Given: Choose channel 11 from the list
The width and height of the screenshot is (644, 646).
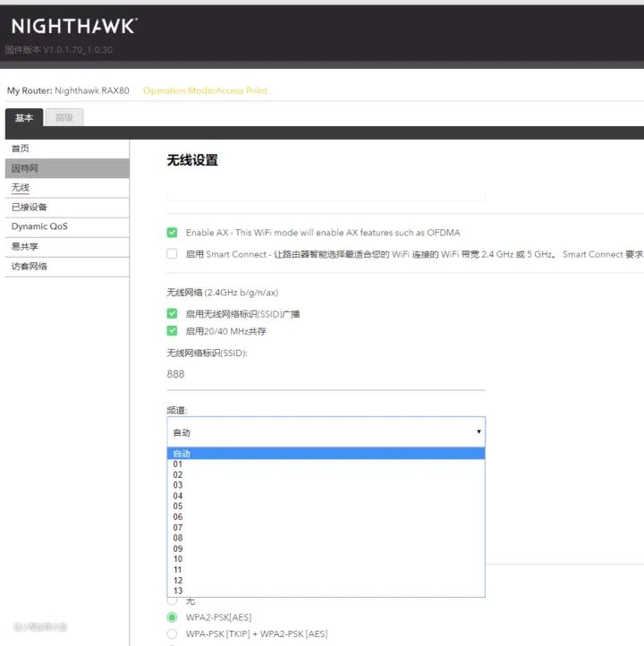Looking at the screenshot, I should (326, 569).
